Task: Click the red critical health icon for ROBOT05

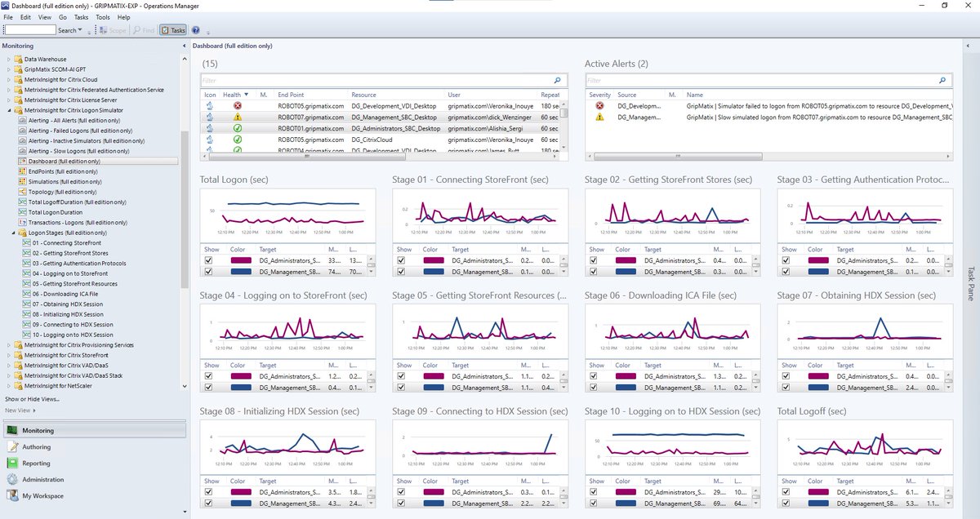Action: [237, 106]
